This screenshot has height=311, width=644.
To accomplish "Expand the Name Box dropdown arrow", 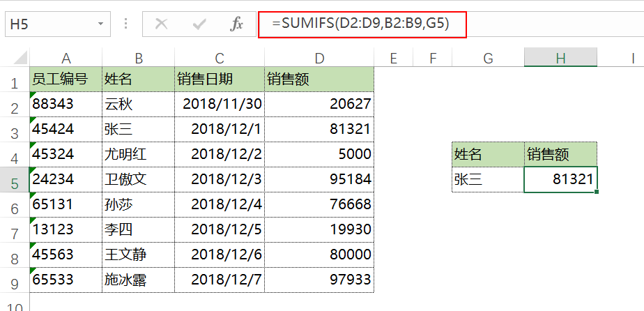I will point(100,24).
